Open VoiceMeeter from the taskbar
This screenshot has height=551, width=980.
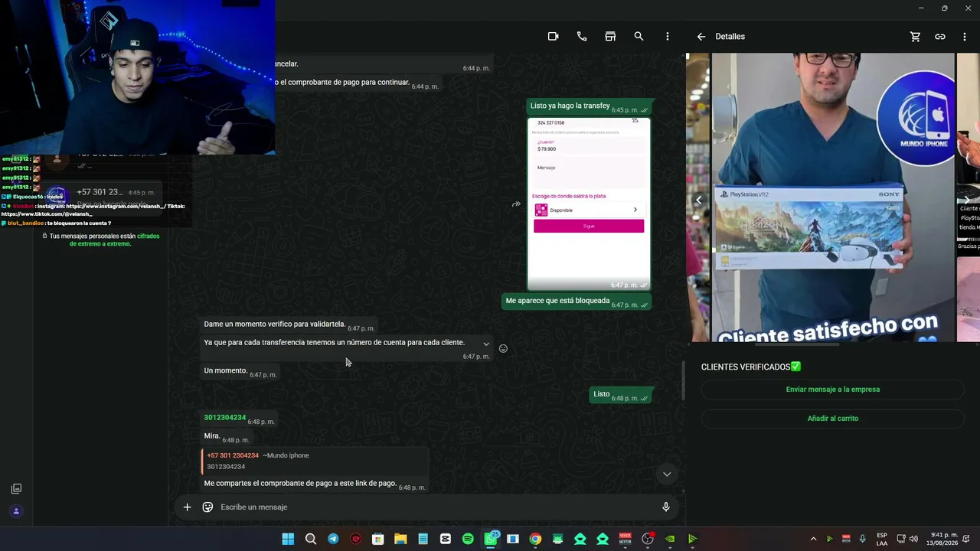point(625,539)
